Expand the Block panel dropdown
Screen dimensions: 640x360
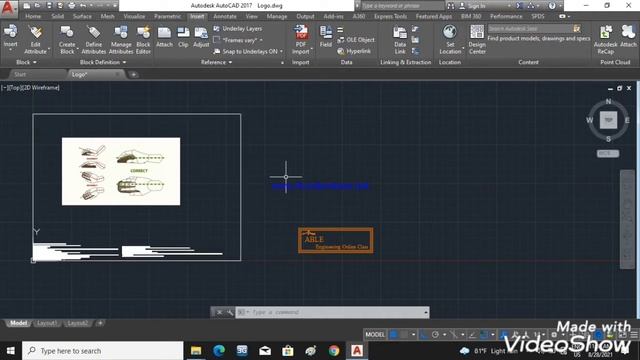(x=26, y=62)
